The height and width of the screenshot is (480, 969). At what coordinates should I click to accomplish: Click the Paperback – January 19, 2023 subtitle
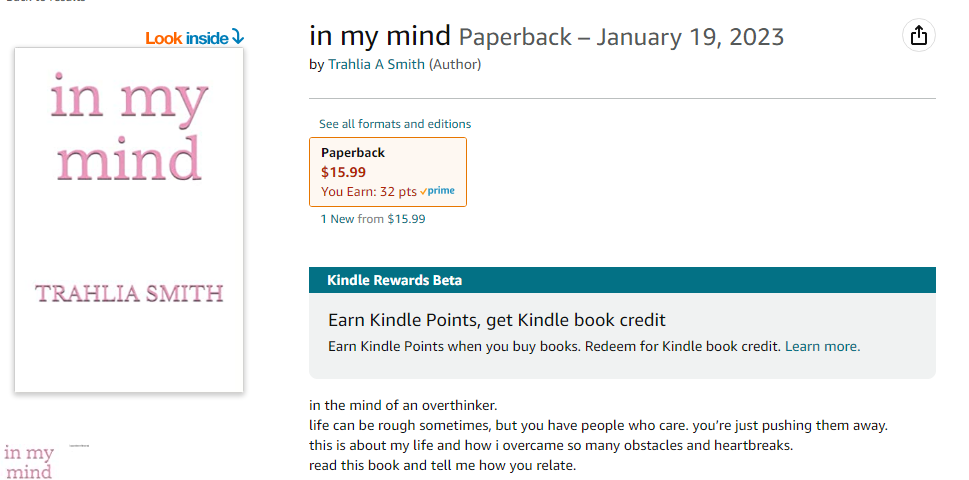[621, 37]
